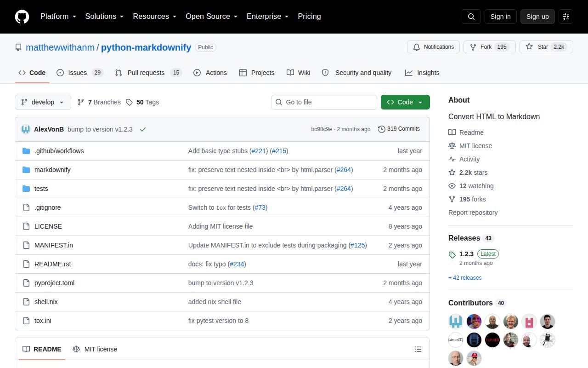The width and height of the screenshot is (588, 368).
Task: Open the LICENSE file
Action: tap(48, 226)
